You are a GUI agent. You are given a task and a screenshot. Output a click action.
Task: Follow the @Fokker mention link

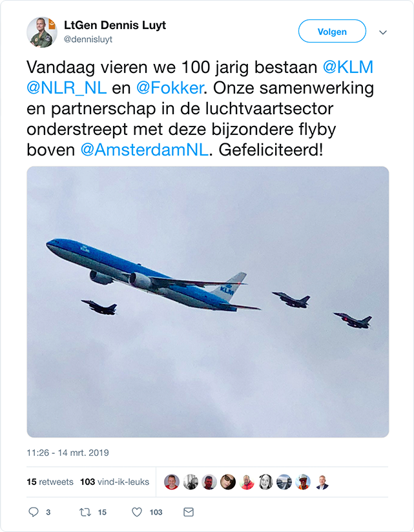click(x=168, y=88)
